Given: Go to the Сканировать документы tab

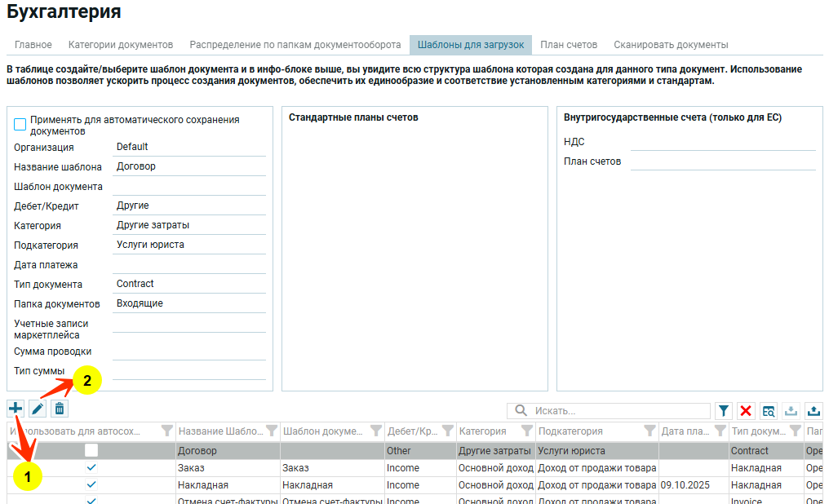Looking at the screenshot, I should pos(671,45).
